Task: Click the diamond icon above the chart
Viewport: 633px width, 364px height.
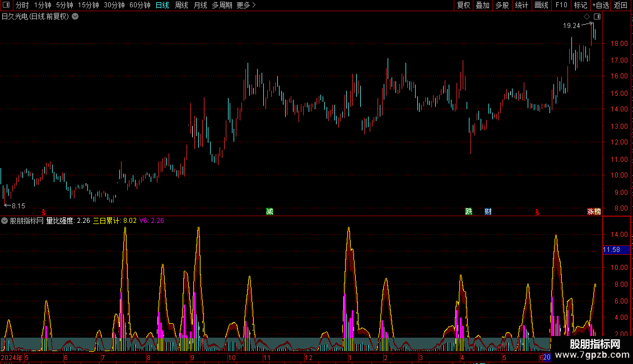Action: click(587, 17)
